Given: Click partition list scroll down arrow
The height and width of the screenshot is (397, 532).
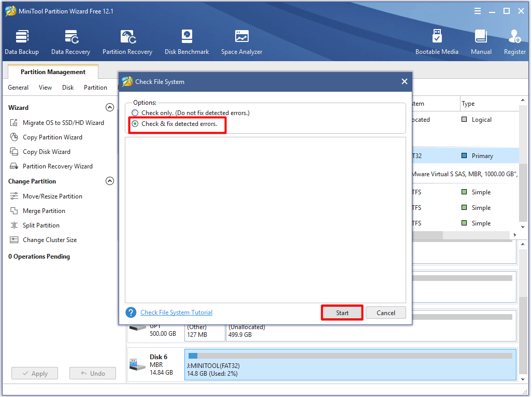Looking at the screenshot, I should pos(523,227).
